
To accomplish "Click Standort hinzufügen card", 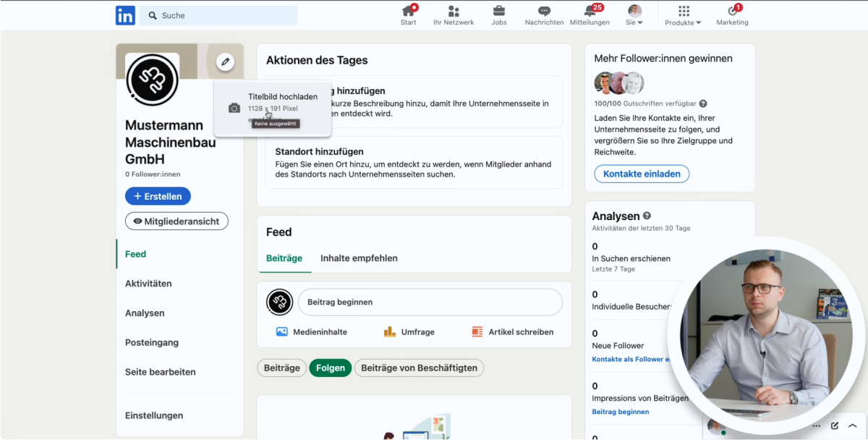I will pos(414,163).
